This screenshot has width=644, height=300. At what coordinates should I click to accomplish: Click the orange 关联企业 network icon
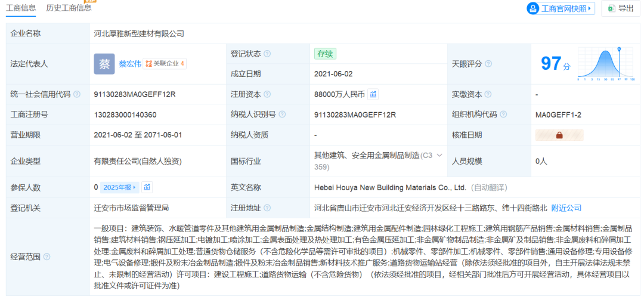click(x=148, y=64)
